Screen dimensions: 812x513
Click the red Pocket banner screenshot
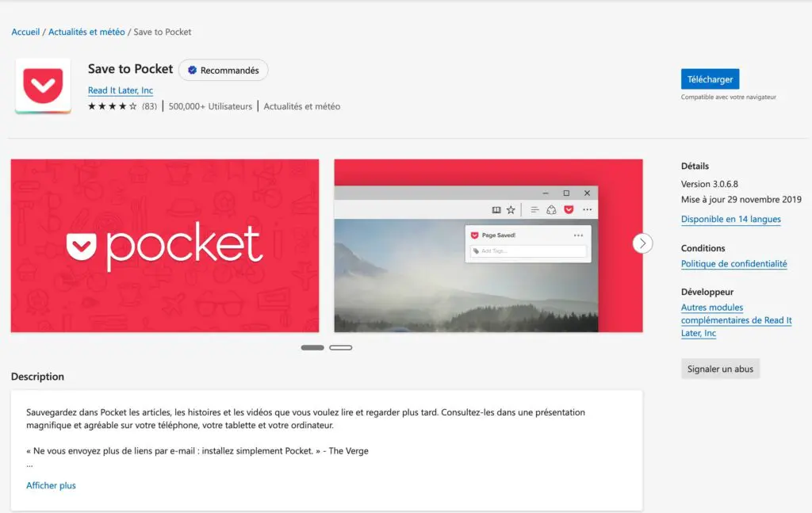point(165,245)
